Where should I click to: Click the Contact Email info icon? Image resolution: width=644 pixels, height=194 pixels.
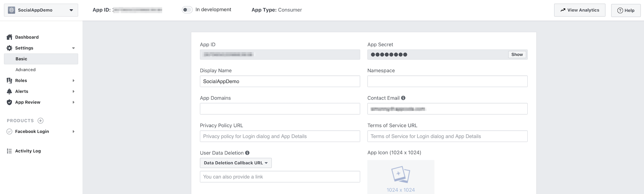pos(403,98)
